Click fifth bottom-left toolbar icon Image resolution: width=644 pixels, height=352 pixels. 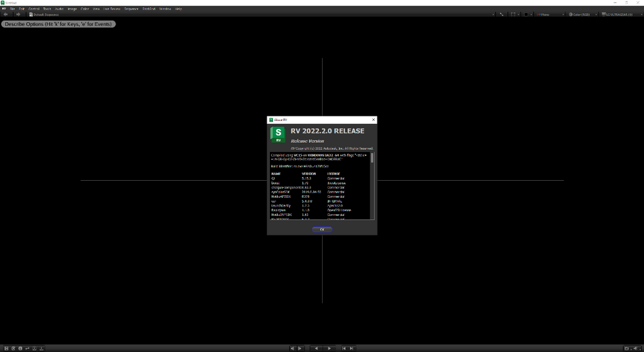pyautogui.click(x=34, y=348)
